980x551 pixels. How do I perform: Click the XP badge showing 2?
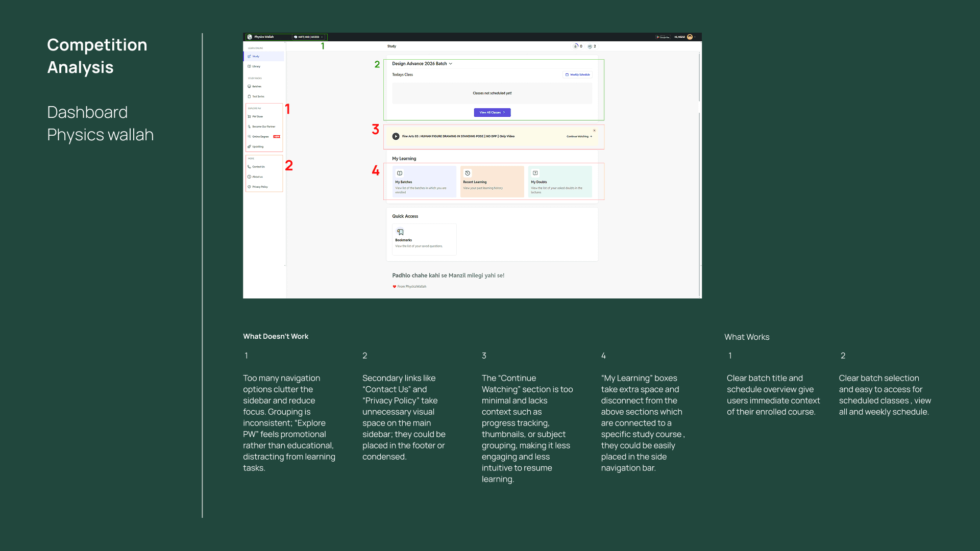590,46
